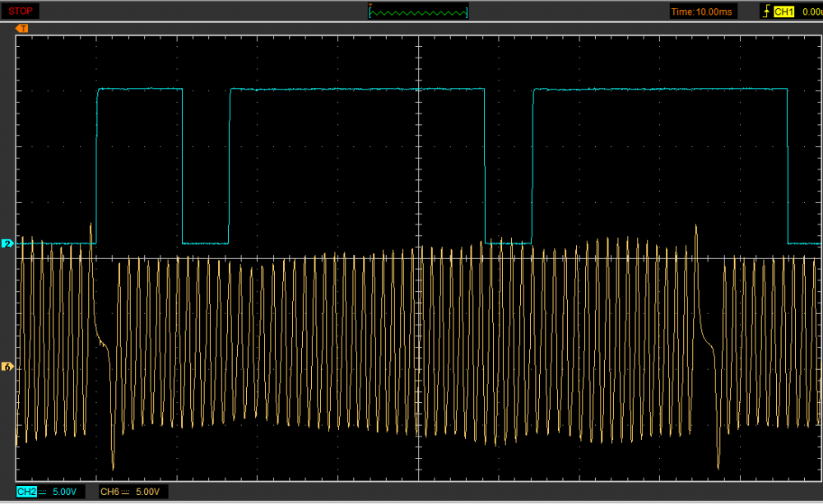
Task: Click the waveform overview thumbnail at top
Action: click(419, 12)
